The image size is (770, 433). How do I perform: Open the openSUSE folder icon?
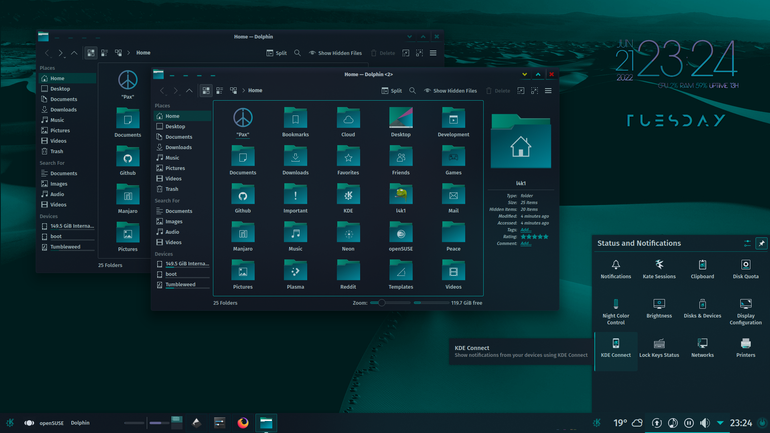point(401,234)
